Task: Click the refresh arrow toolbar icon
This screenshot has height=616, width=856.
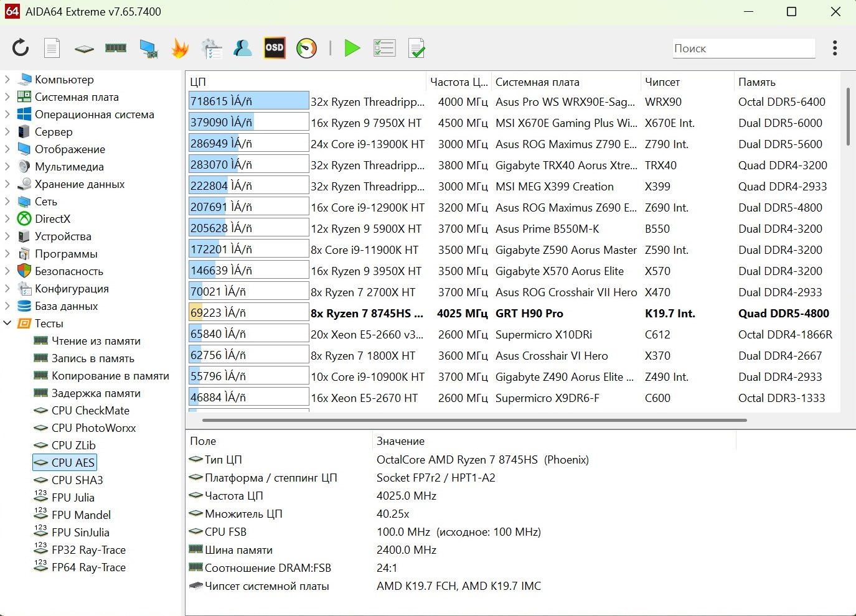Action: click(21, 48)
